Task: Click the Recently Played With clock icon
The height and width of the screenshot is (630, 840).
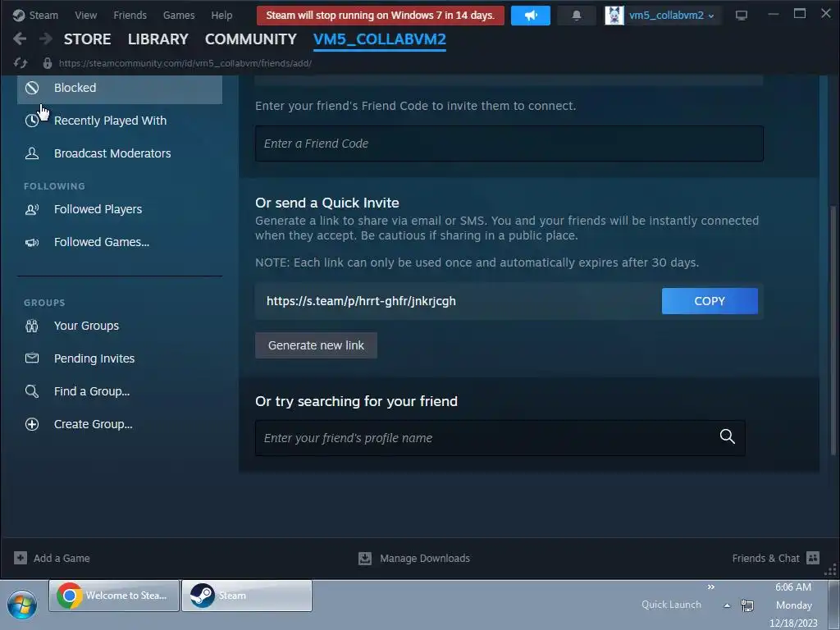Action: click(x=32, y=121)
